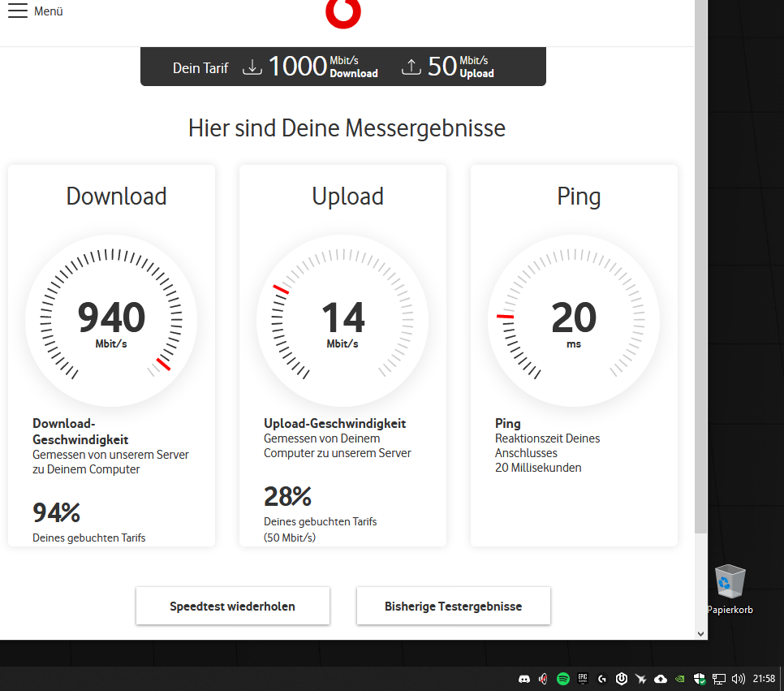
Task: Click the Ping gauge showing 20 ms
Action: pos(574,320)
